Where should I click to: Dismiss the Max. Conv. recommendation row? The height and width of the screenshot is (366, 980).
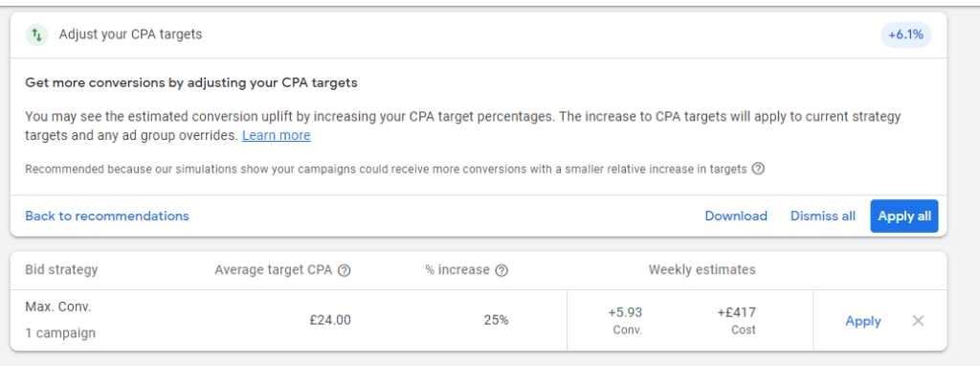click(x=918, y=321)
